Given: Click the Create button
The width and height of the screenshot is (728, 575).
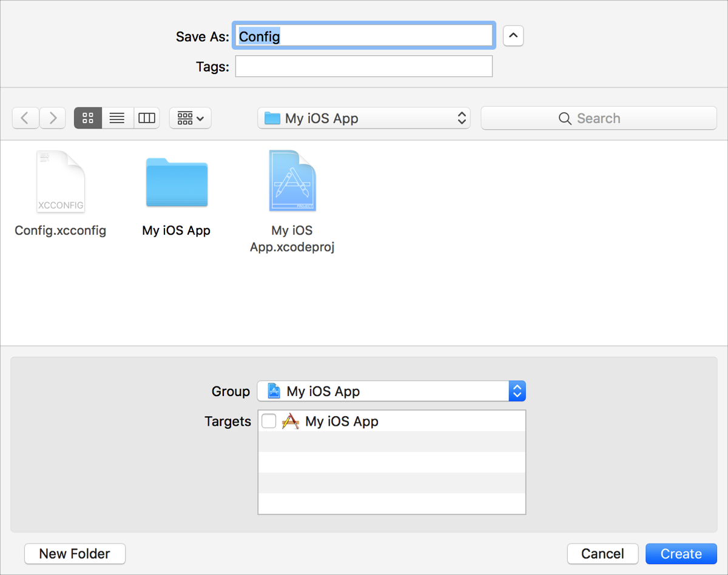Looking at the screenshot, I should [x=681, y=554].
